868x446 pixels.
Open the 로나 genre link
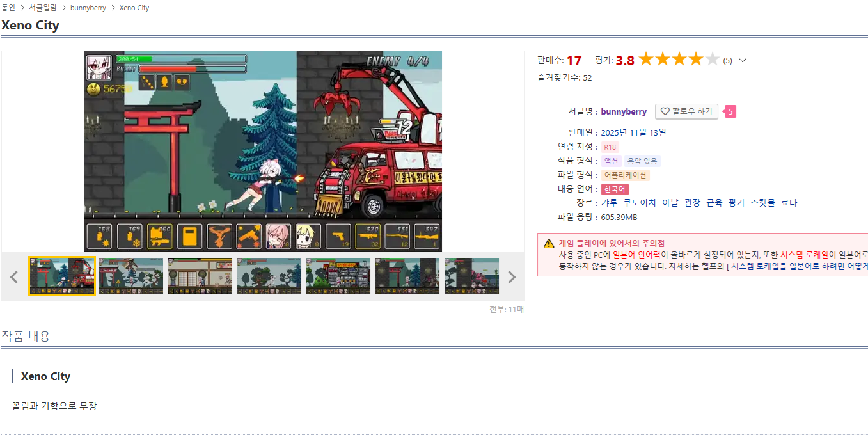(x=789, y=203)
